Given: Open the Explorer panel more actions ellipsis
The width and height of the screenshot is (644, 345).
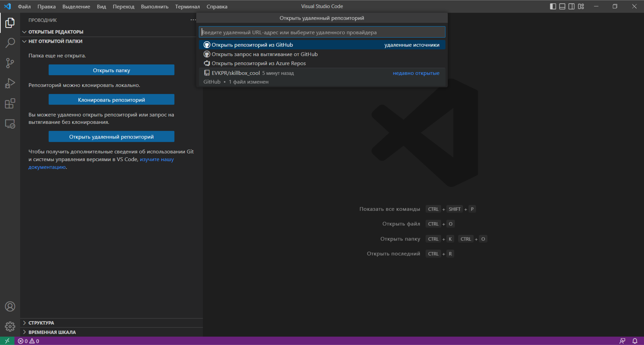Looking at the screenshot, I should (193, 20).
